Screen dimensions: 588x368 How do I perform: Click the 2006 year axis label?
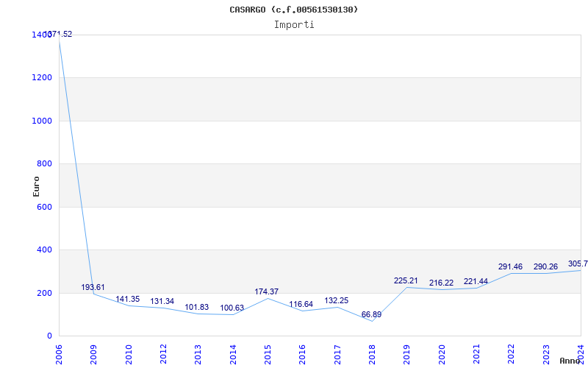[59, 355]
